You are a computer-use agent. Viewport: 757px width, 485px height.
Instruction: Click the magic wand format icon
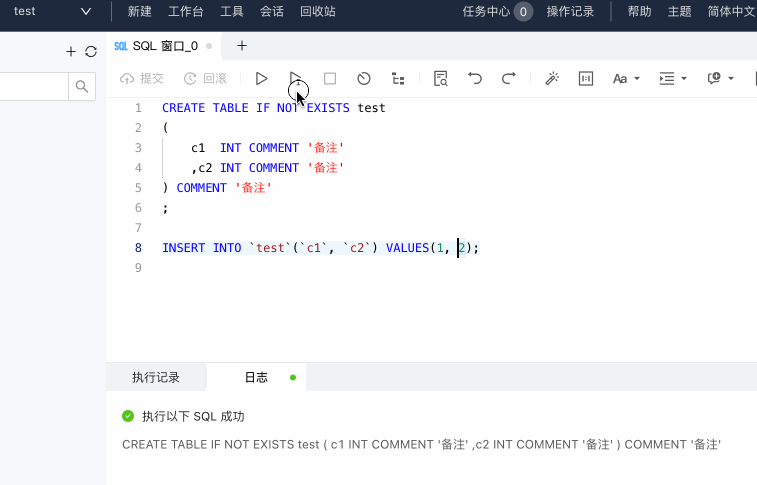click(552, 78)
